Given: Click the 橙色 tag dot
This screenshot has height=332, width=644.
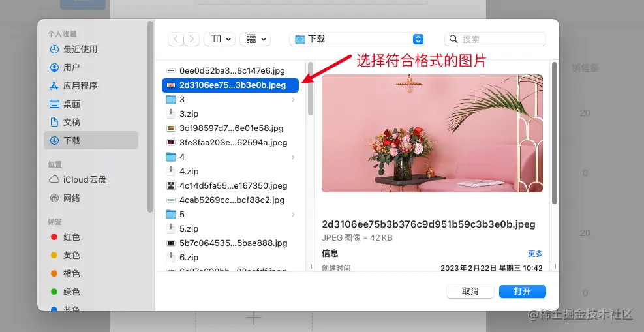Looking at the screenshot, I should (54, 273).
